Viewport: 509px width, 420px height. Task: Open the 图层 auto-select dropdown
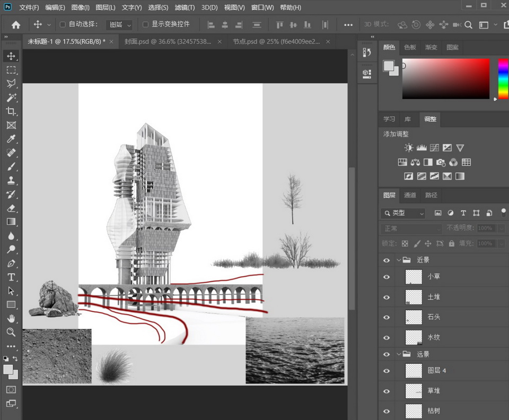[x=119, y=24]
